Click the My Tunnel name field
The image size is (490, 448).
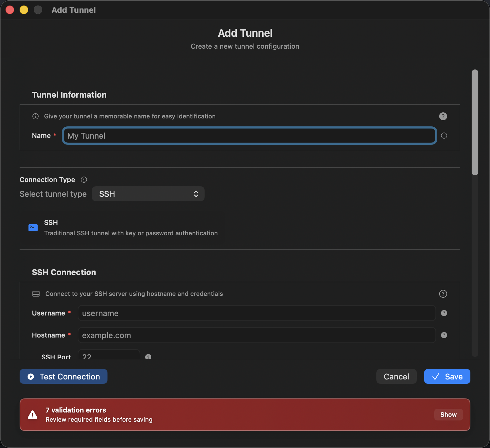tap(249, 136)
